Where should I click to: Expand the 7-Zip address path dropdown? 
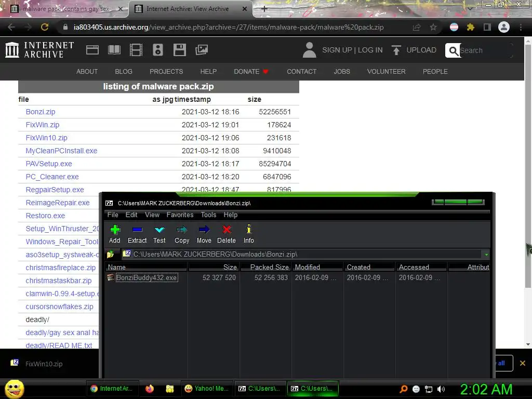[x=486, y=255]
